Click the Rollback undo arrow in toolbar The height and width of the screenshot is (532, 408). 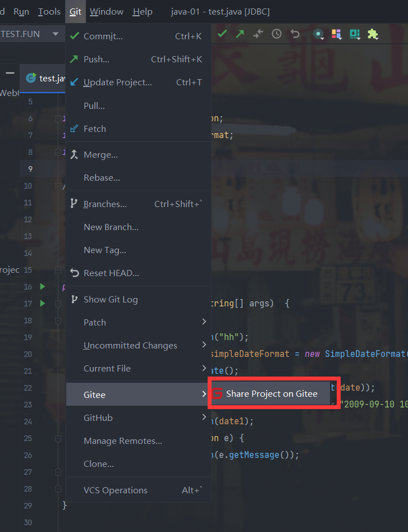click(x=295, y=34)
